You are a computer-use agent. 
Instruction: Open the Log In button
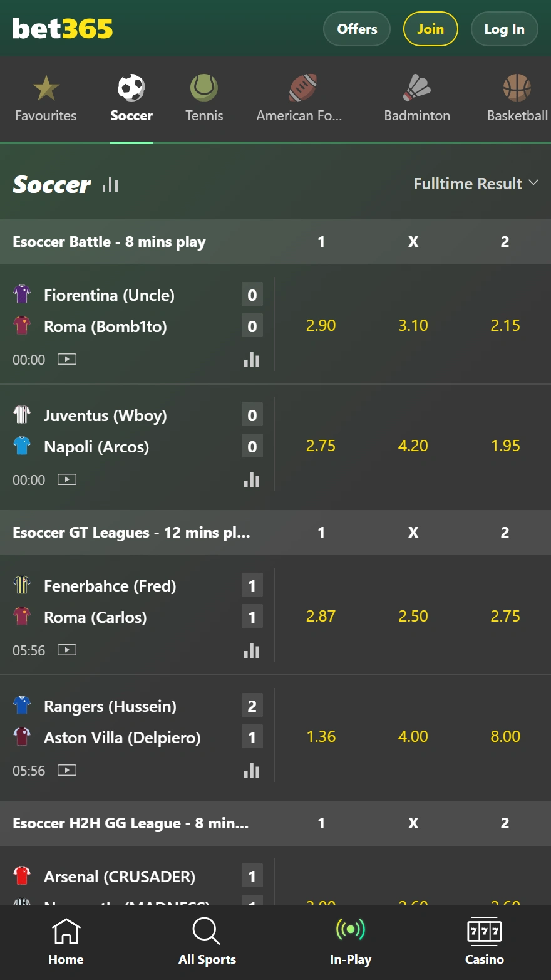(x=504, y=28)
